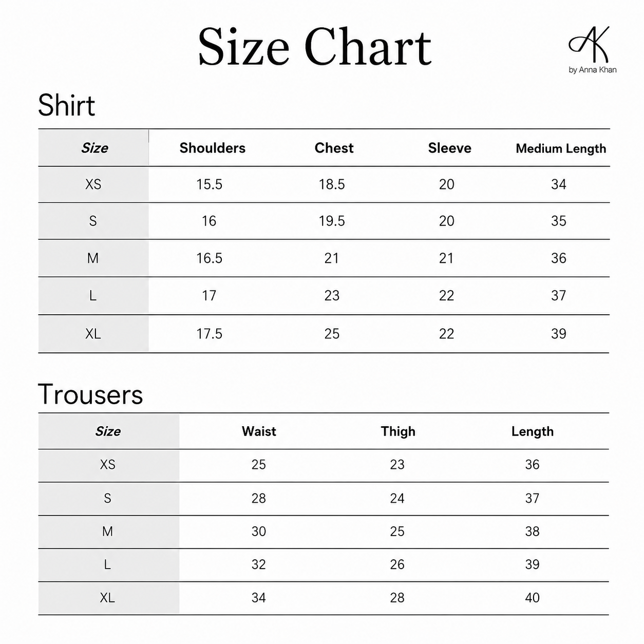Image resolution: width=644 pixels, height=644 pixels.
Task: Click the Thigh column header
Action: coord(398,431)
